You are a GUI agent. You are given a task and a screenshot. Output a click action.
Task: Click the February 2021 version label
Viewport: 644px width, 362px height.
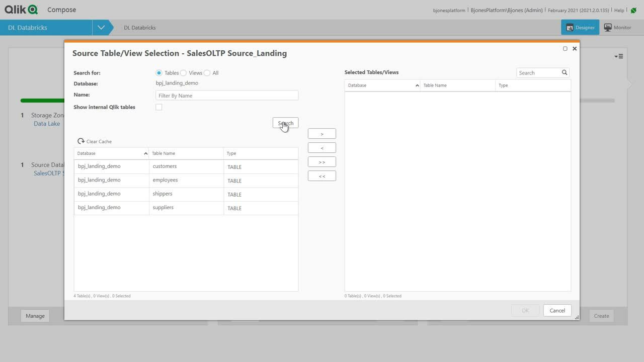click(579, 10)
